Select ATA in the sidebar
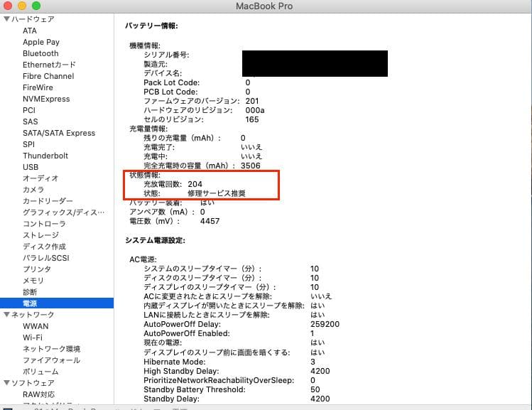Image resolution: width=532 pixels, height=410 pixels. tap(30, 31)
